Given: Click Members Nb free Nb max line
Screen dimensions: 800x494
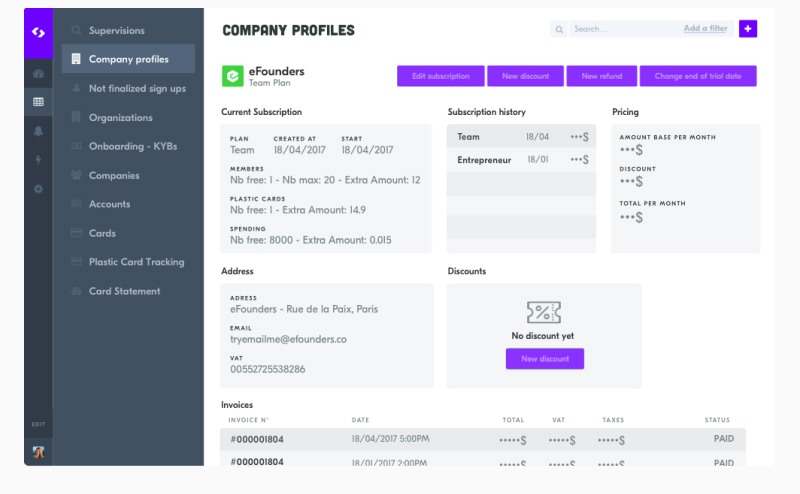Looking at the screenshot, I should coord(325,180).
